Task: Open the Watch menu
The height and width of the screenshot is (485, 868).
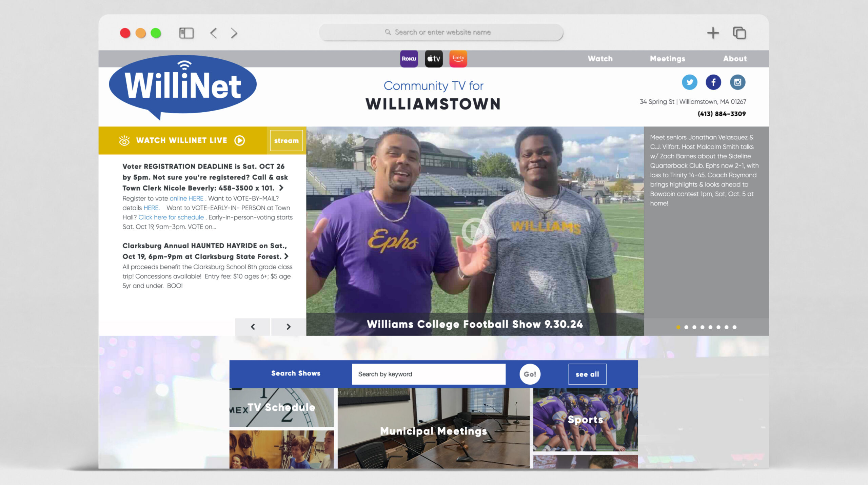Action: [x=600, y=59]
